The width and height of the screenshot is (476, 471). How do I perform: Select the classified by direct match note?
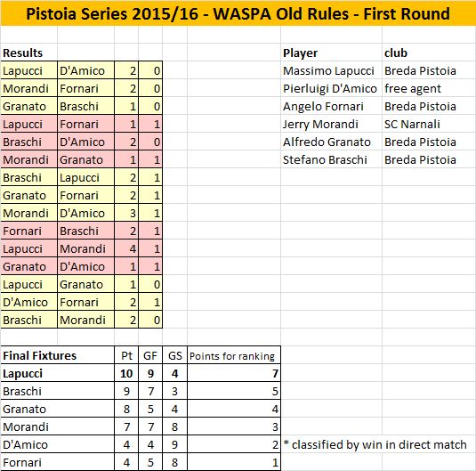tap(375, 444)
